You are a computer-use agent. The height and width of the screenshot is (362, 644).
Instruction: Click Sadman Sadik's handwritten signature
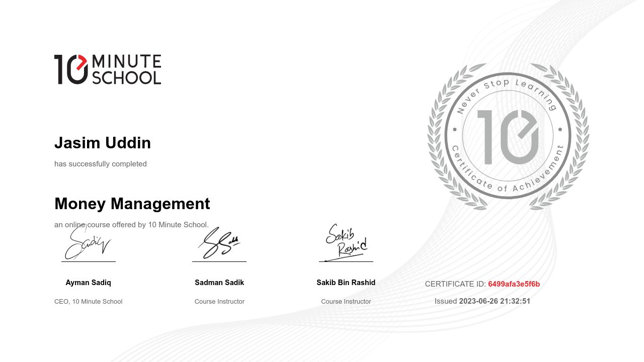coord(219,243)
